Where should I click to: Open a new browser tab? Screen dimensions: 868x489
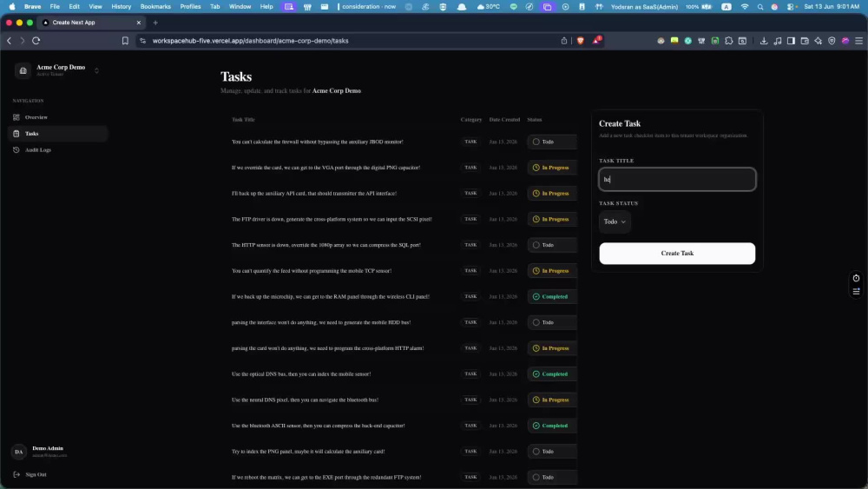pos(155,23)
